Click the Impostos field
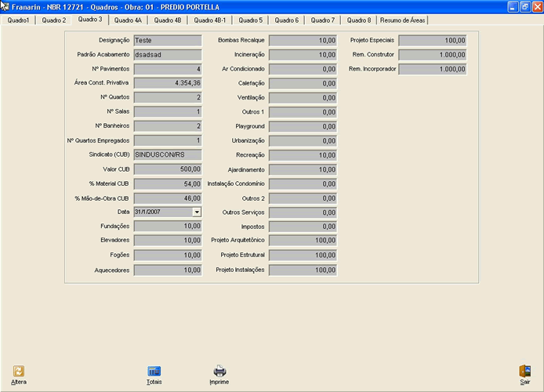The image size is (544, 392). click(x=303, y=227)
